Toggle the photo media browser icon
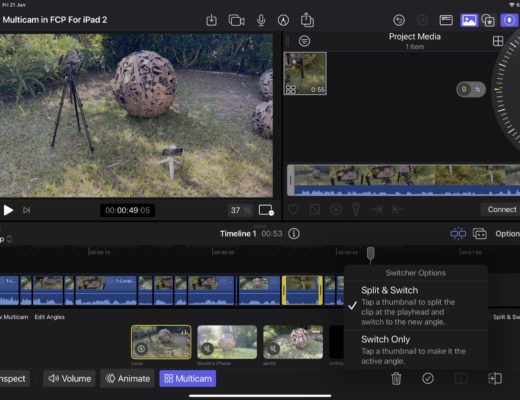Image resolution: width=520 pixels, height=400 pixels. tap(469, 20)
